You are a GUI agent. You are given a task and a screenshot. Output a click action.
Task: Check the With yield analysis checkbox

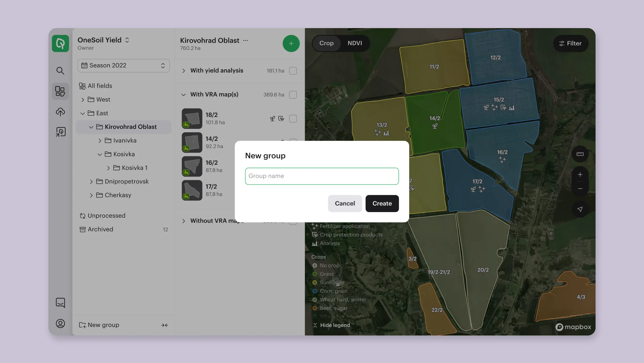[293, 71]
